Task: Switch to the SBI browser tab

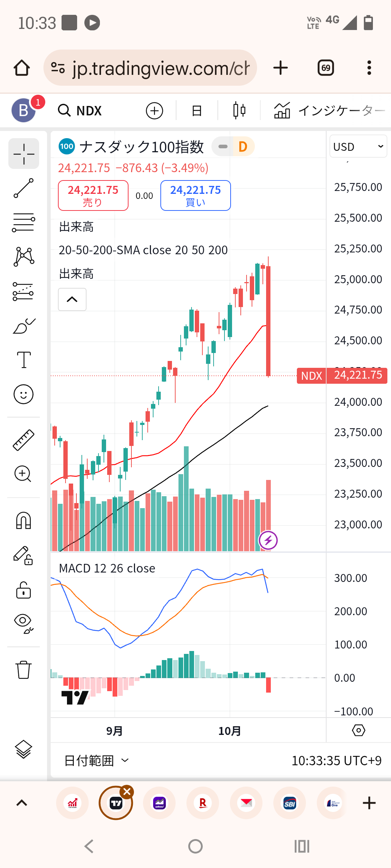Action: point(290,803)
